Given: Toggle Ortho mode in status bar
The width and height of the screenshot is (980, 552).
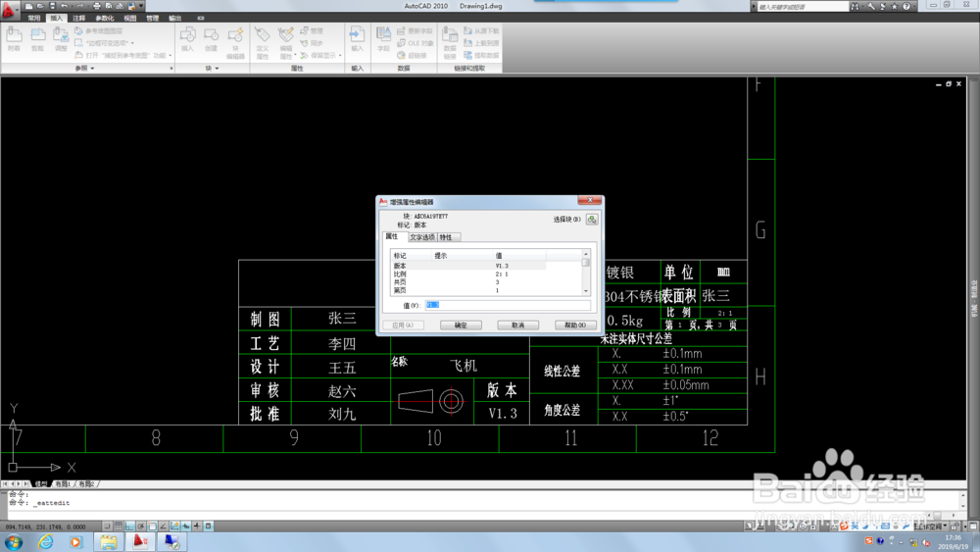Looking at the screenshot, I should (x=130, y=527).
